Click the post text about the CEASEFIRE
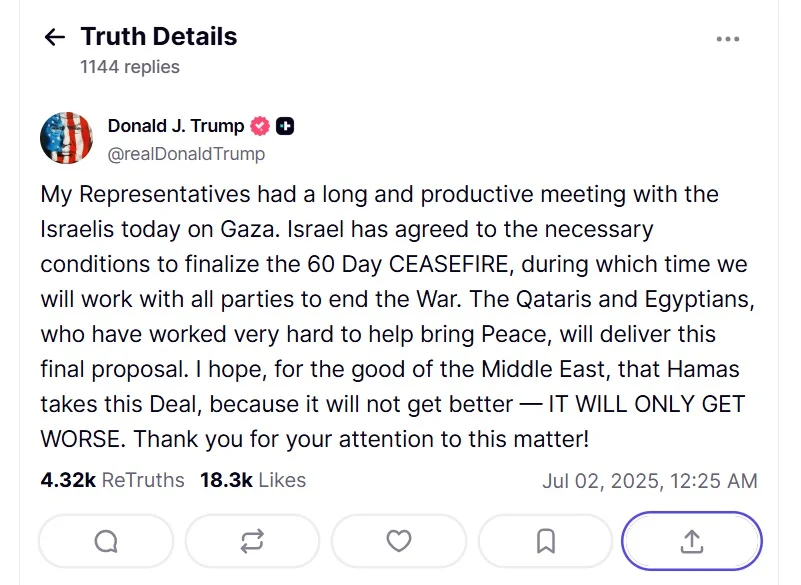Screen dimensions: 801x585 [398, 316]
